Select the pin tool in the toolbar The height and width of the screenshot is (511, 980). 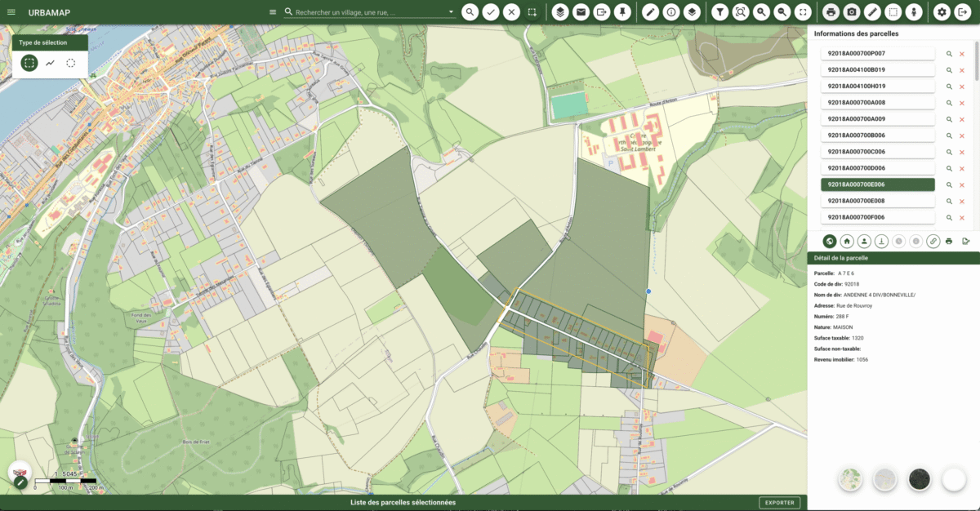[x=621, y=11]
